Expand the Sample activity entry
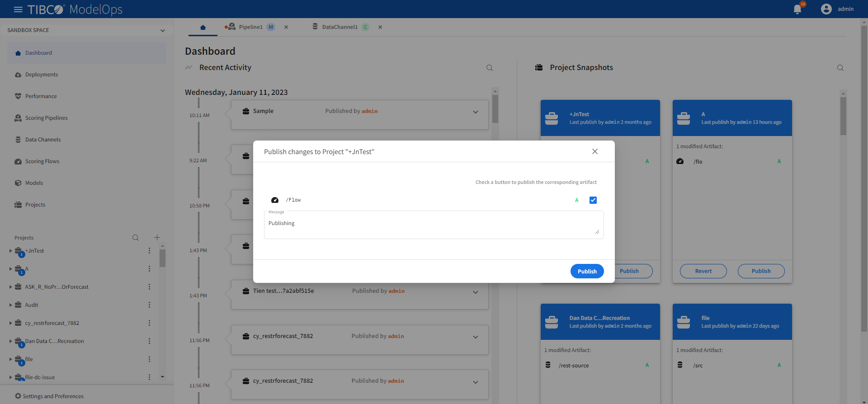Image resolution: width=868 pixels, height=404 pixels. pyautogui.click(x=476, y=112)
